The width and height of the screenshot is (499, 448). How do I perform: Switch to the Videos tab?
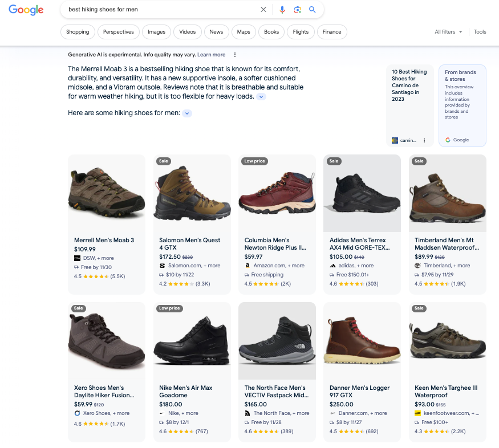(x=188, y=32)
